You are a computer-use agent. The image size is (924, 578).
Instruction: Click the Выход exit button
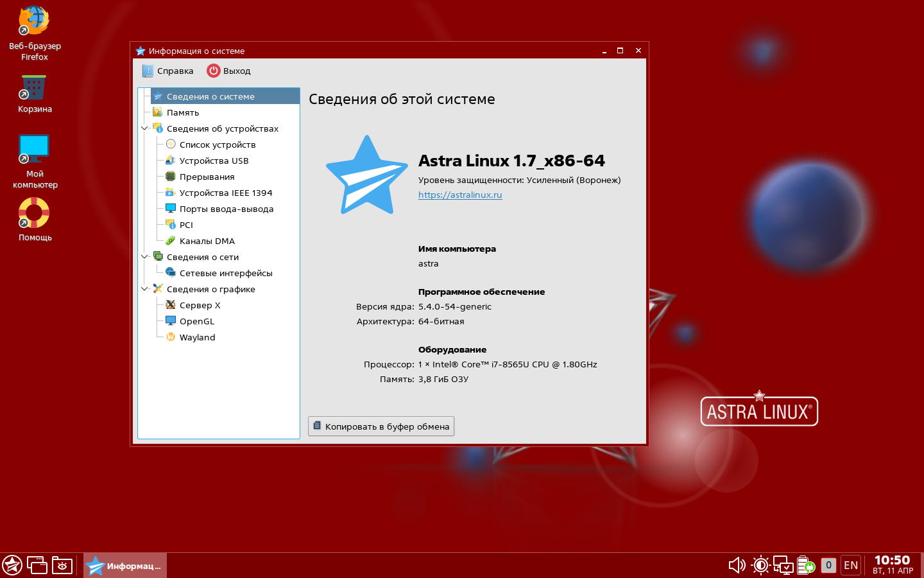click(228, 71)
